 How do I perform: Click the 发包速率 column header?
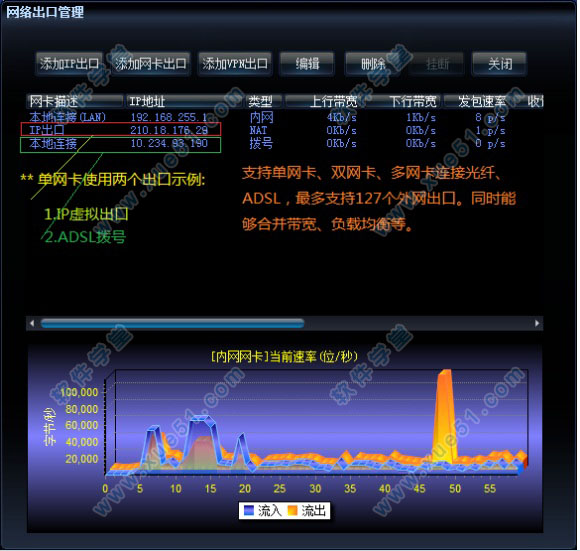[x=482, y=101]
